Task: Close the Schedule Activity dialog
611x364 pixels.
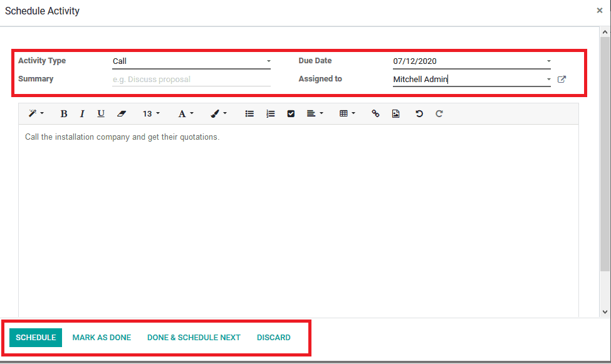Action: (599, 11)
